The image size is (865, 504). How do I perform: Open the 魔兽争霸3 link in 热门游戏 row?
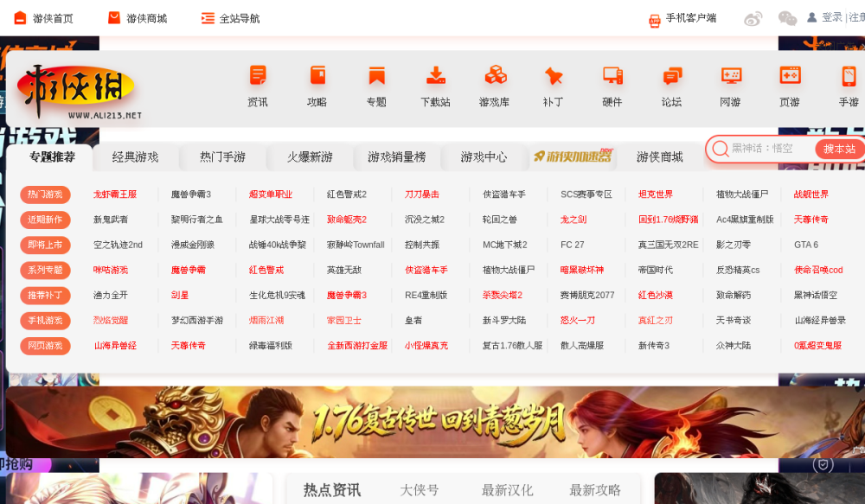pyautogui.click(x=191, y=195)
